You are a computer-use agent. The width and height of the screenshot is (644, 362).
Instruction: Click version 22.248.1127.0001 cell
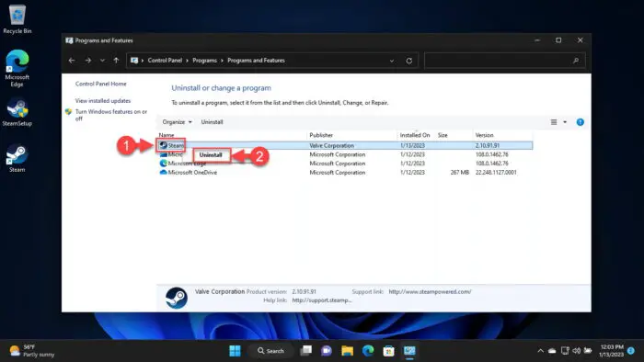(x=496, y=173)
